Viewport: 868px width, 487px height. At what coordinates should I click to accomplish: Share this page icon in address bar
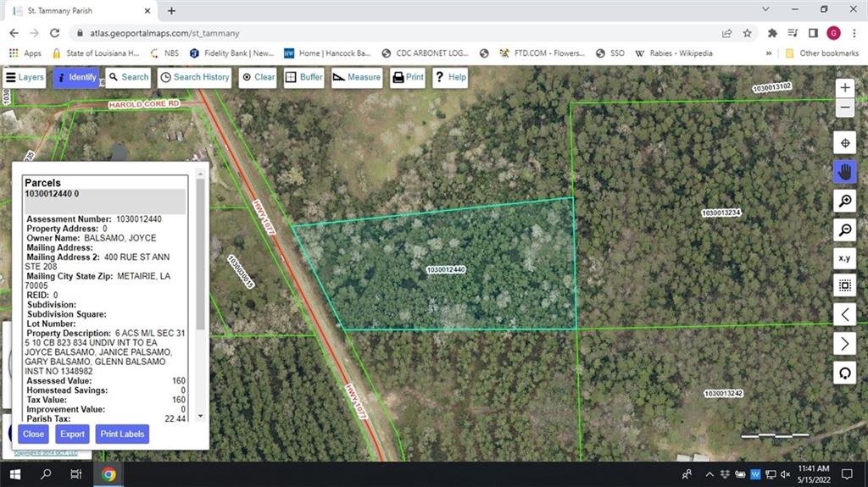(726, 33)
